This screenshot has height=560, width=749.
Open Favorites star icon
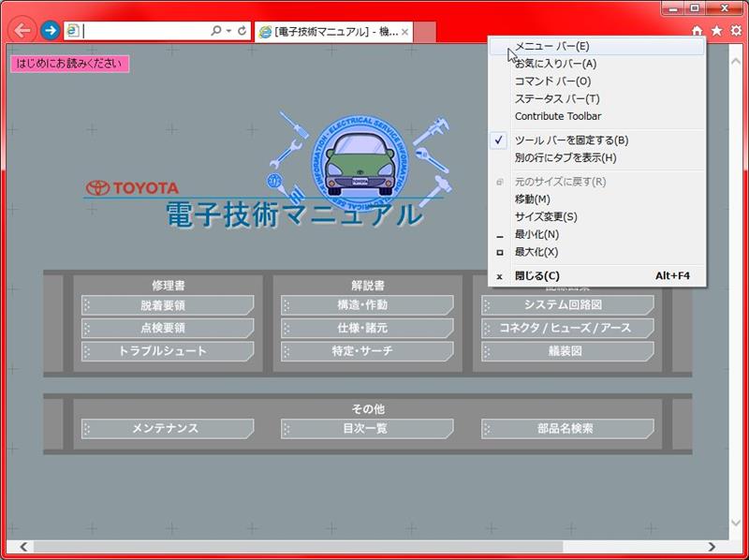click(x=716, y=31)
